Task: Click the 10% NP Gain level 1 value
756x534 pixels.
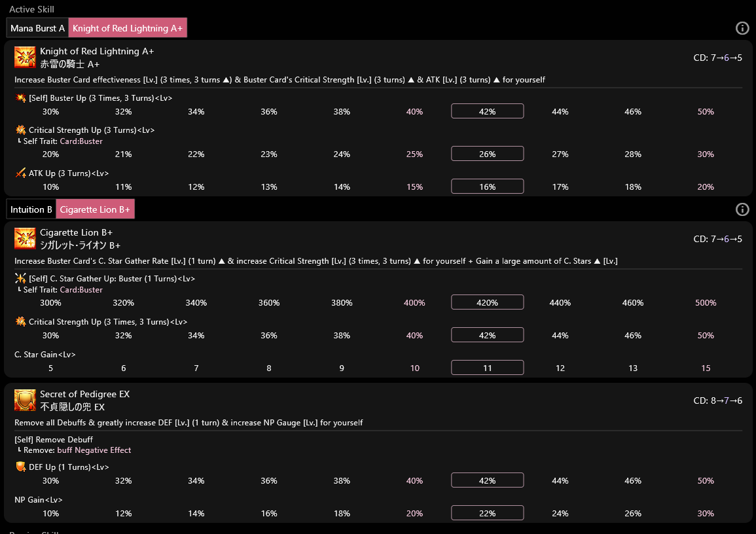Action: point(50,513)
